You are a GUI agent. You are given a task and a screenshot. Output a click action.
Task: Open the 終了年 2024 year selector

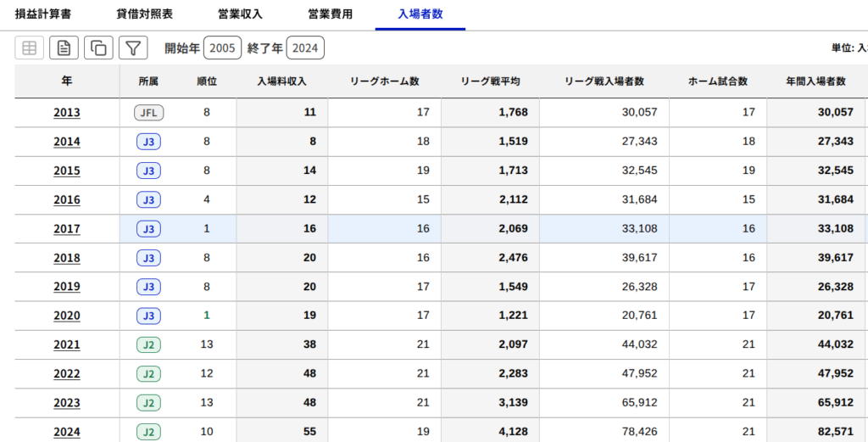(305, 48)
